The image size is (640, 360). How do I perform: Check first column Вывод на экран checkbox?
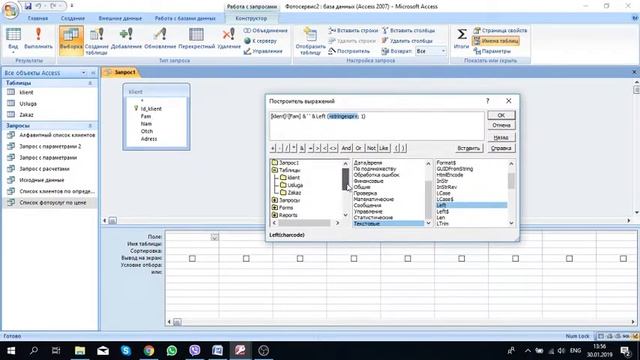coord(192,258)
